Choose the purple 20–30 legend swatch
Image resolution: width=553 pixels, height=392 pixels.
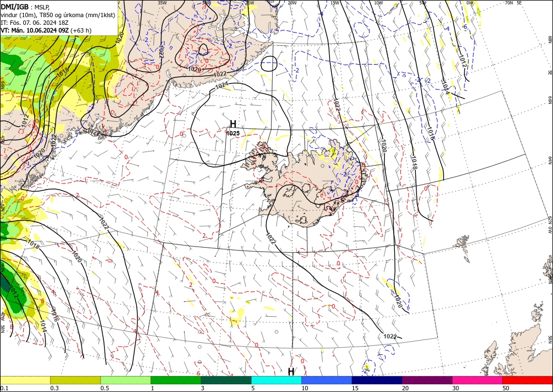pos(427,380)
